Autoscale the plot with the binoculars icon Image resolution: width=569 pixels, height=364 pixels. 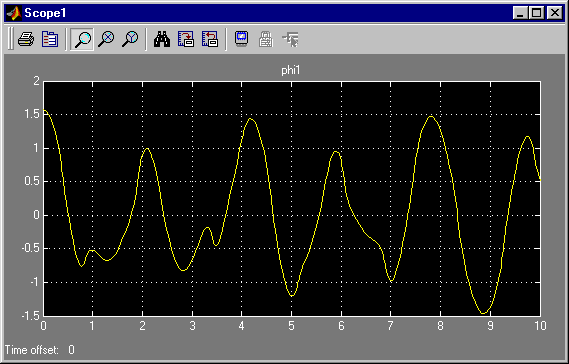pyautogui.click(x=162, y=39)
